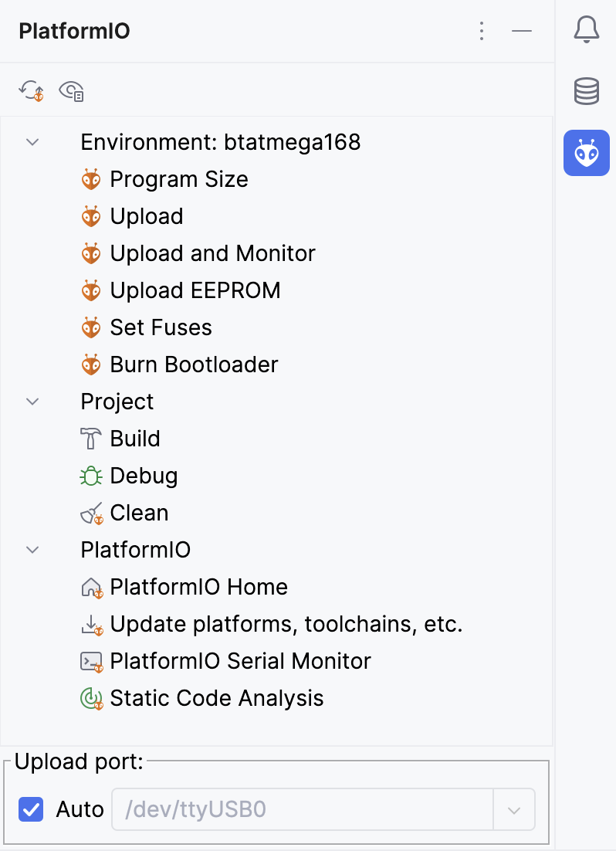The height and width of the screenshot is (851, 616).
Task: Open the Database tool window icon
Action: 587,91
